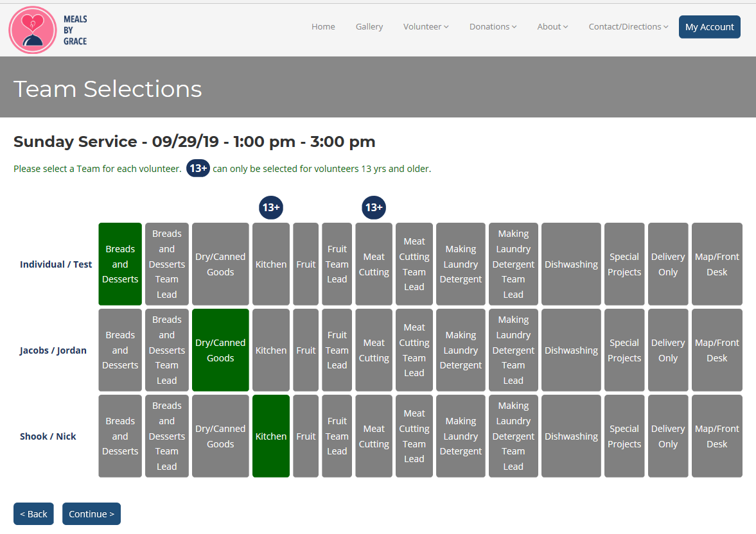Image resolution: width=756 pixels, height=534 pixels.
Task: Deselect Kitchen for Shook / Nick
Action: pos(271,436)
